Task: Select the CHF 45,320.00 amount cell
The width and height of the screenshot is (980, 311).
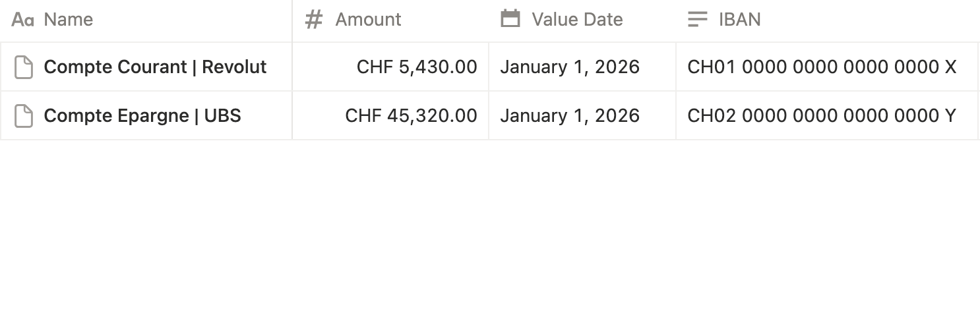Action: click(x=390, y=116)
